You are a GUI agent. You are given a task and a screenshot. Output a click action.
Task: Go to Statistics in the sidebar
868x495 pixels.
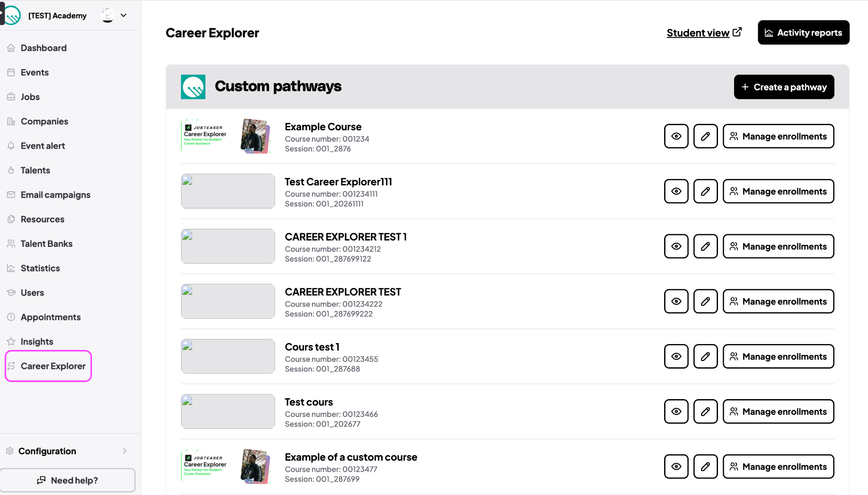[40, 268]
